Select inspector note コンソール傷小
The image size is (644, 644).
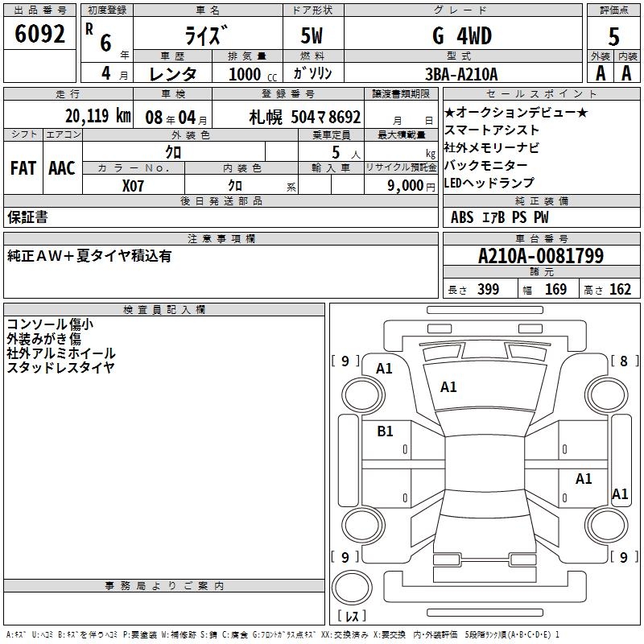click(50, 324)
